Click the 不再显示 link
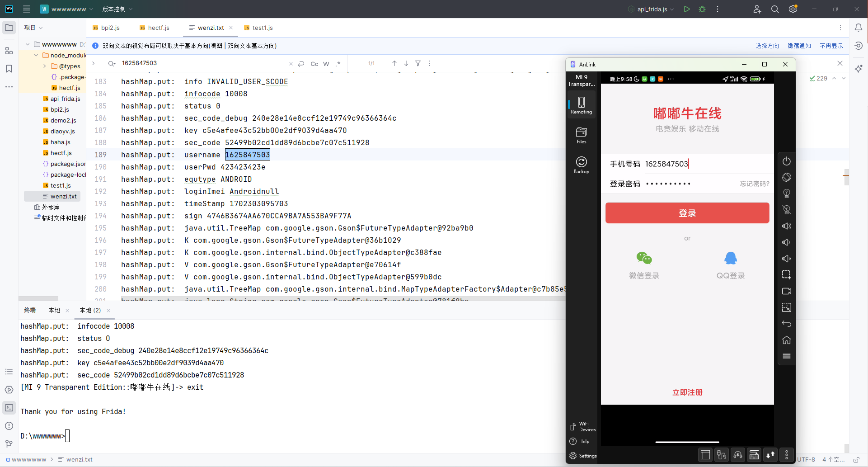The height and width of the screenshot is (467, 868). [x=831, y=46]
